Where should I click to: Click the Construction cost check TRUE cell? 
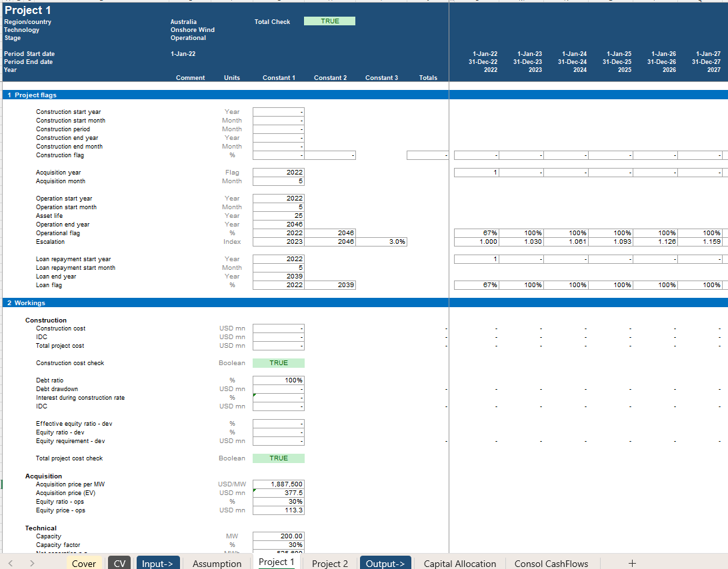pyautogui.click(x=279, y=363)
